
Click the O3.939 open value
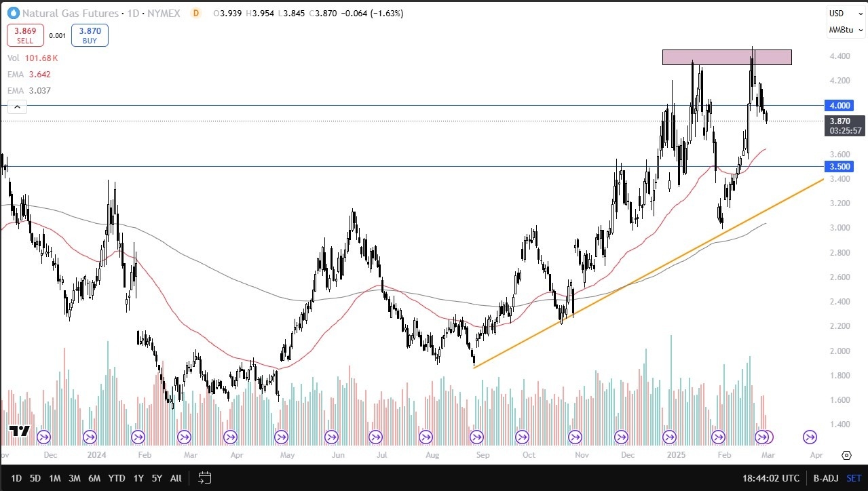coord(226,13)
